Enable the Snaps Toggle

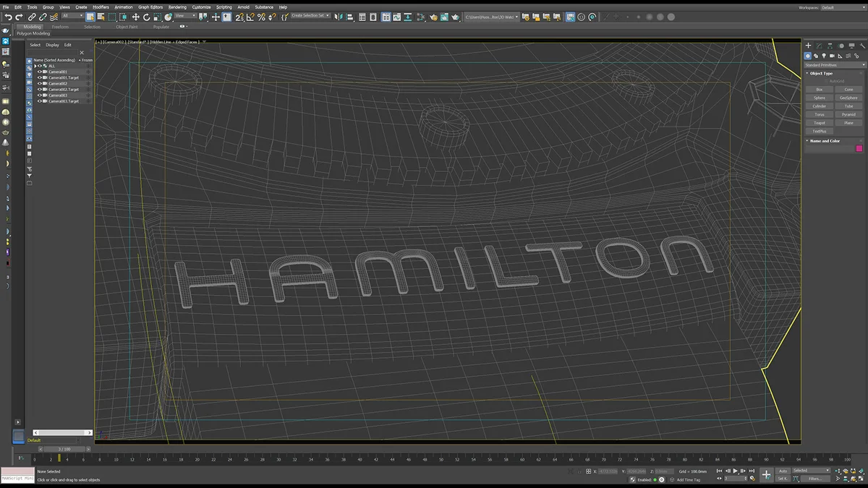(x=239, y=16)
